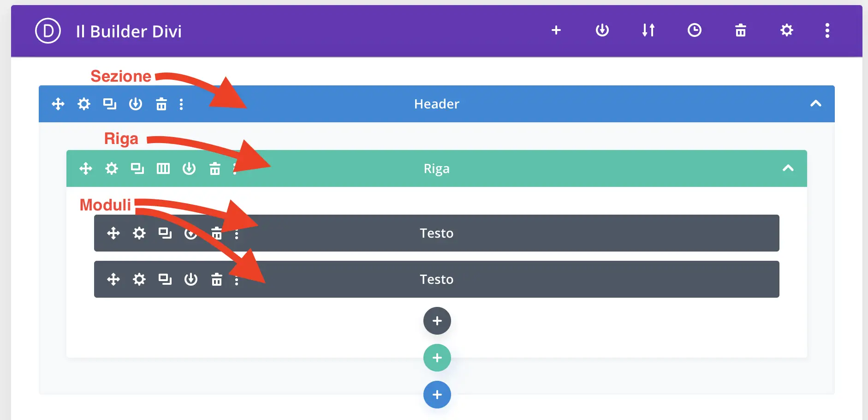Duplicate the second Testo module
This screenshot has height=420, width=868.
pos(165,279)
